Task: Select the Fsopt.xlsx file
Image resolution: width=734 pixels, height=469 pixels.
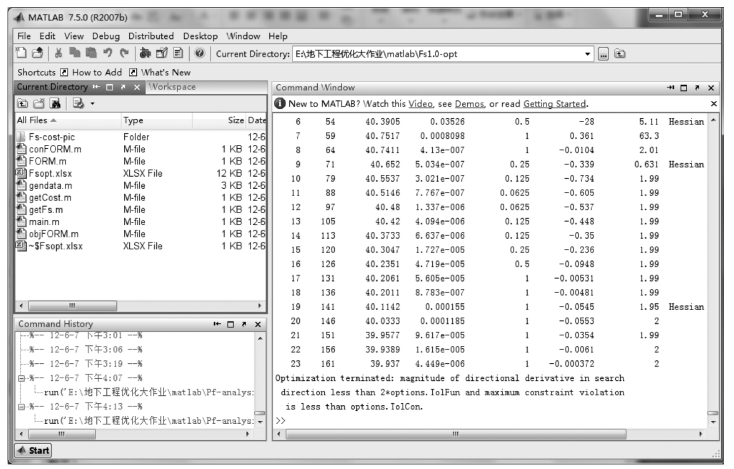Action: [50, 173]
